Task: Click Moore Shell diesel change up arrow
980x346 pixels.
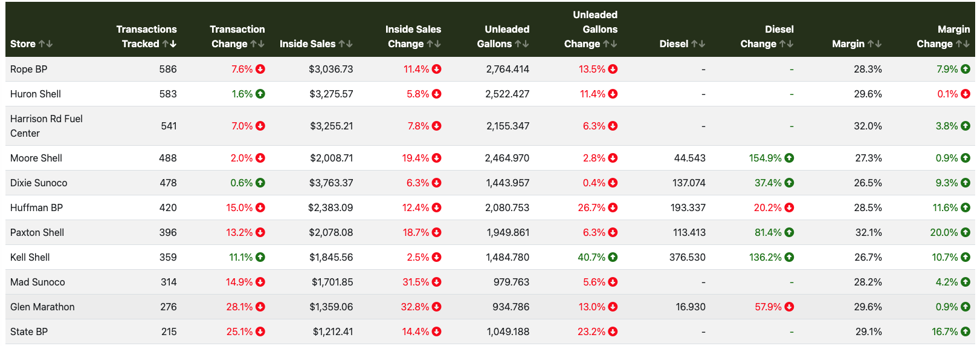Action: point(789,158)
